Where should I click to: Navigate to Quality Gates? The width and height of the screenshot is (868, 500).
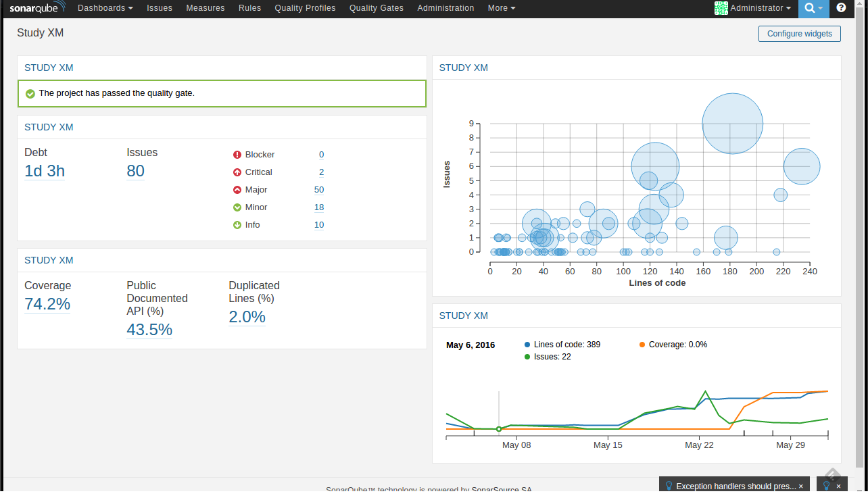pyautogui.click(x=377, y=8)
